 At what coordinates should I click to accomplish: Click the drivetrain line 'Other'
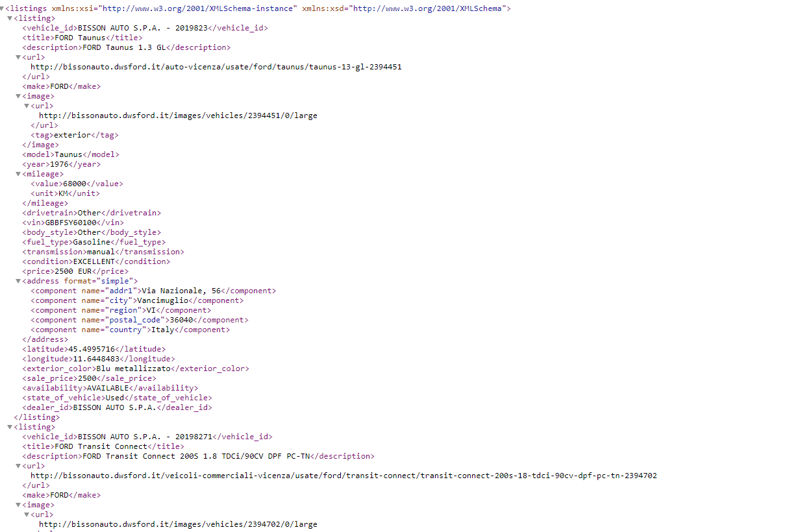[92, 213]
